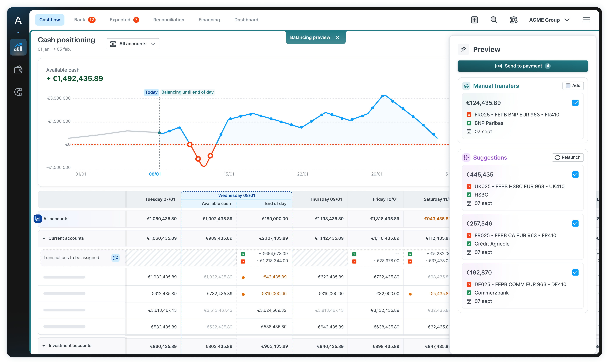Open the search icon in the top bar
Viewport: 609px width, 364px height.
[x=494, y=20]
